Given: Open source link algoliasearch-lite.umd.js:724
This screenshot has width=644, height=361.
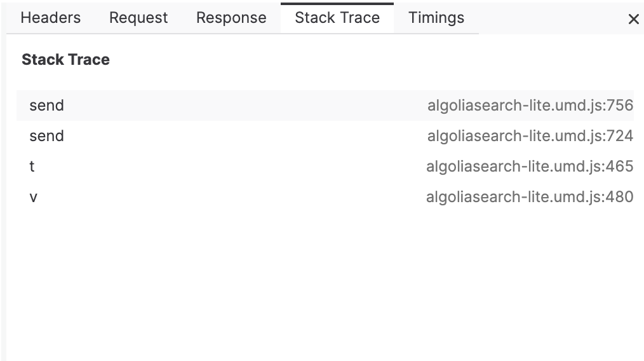Looking at the screenshot, I should coord(530,136).
